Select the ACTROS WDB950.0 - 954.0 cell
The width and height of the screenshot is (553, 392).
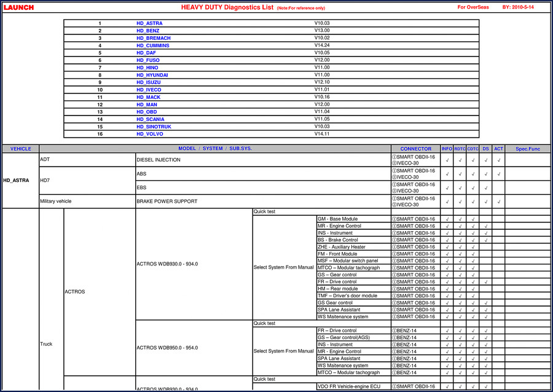(x=194, y=348)
